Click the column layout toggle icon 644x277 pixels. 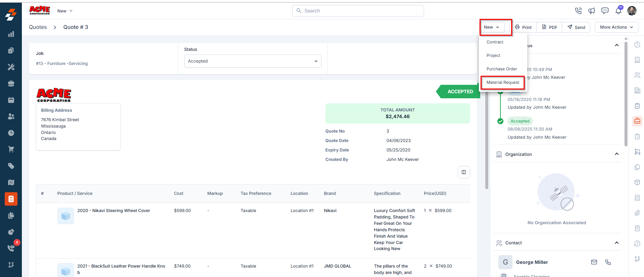pyautogui.click(x=464, y=172)
